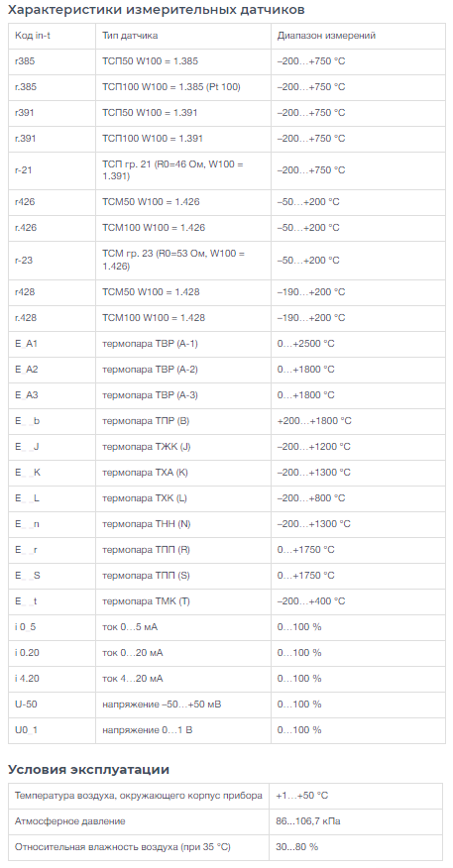Image resolution: width=453 pixels, height=868 pixels.
Task: Click the 'ТСМ гр. 23' sensor description cell
Action: click(183, 261)
